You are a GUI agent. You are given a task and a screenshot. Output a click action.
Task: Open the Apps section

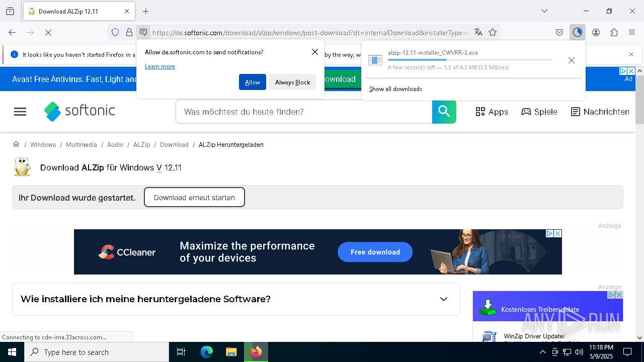click(x=492, y=112)
